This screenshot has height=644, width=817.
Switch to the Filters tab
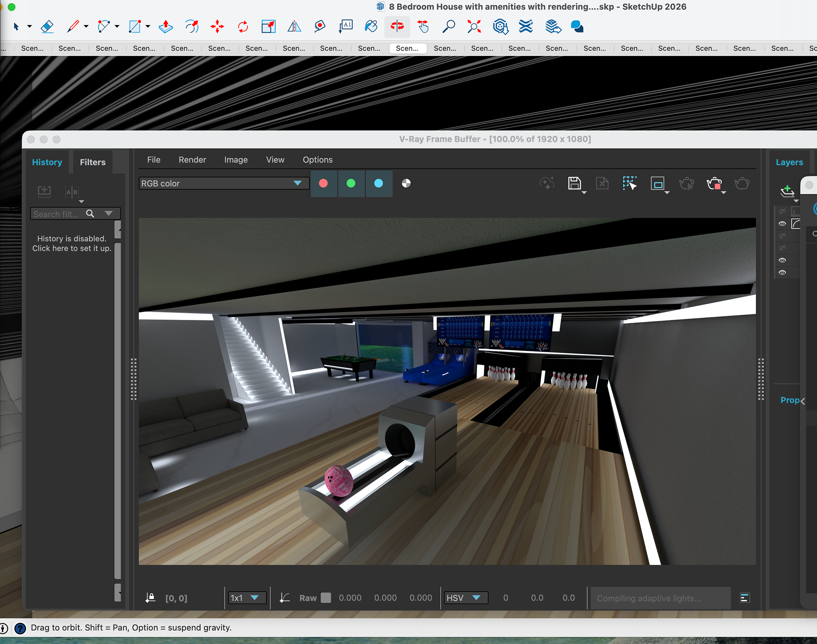click(92, 162)
